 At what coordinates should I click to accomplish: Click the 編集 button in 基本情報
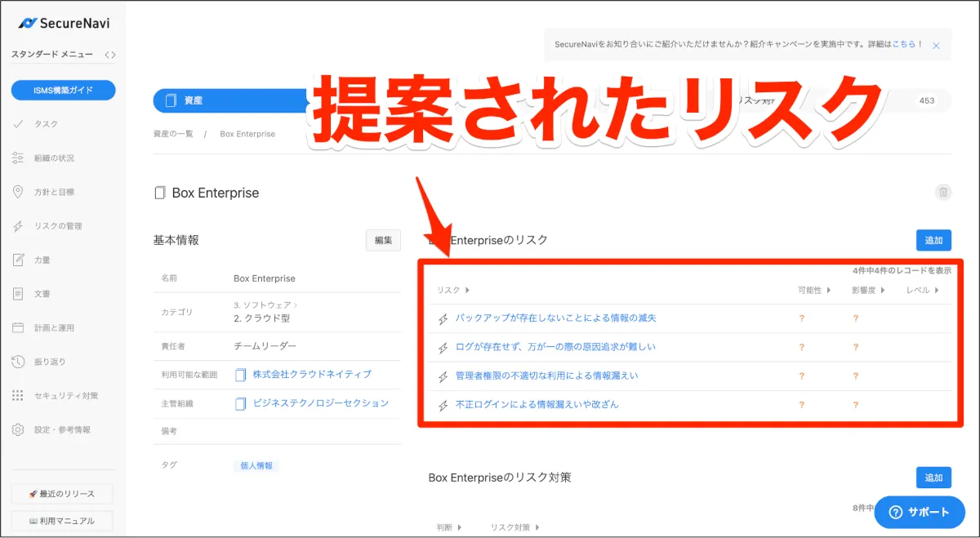(x=383, y=240)
